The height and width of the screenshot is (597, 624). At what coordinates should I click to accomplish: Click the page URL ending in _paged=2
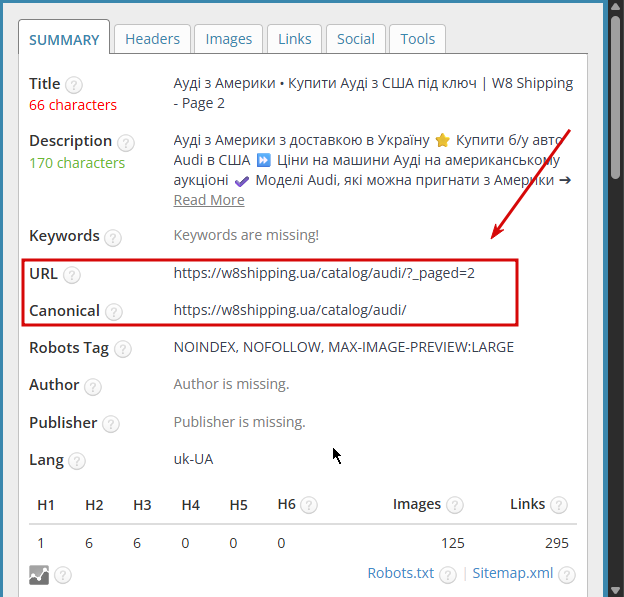pyautogui.click(x=324, y=273)
